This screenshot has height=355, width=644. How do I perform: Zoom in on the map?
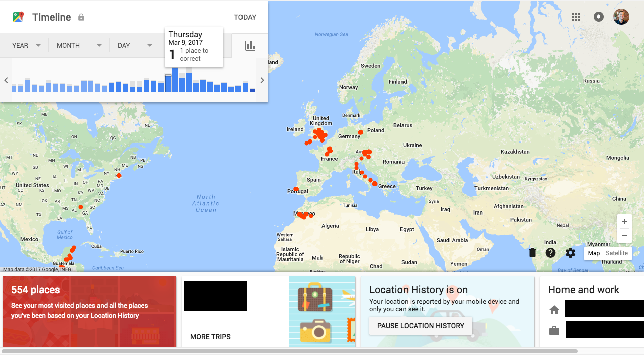pyautogui.click(x=624, y=222)
